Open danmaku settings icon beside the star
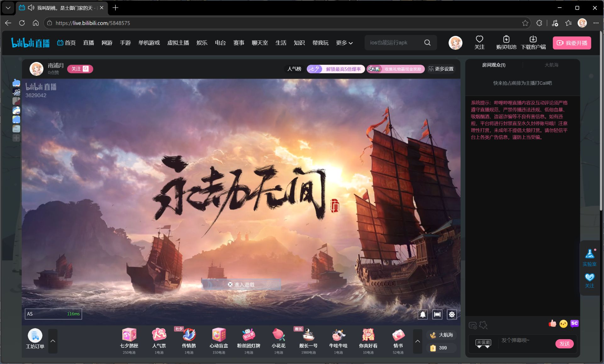The image size is (604, 364). [x=473, y=325]
